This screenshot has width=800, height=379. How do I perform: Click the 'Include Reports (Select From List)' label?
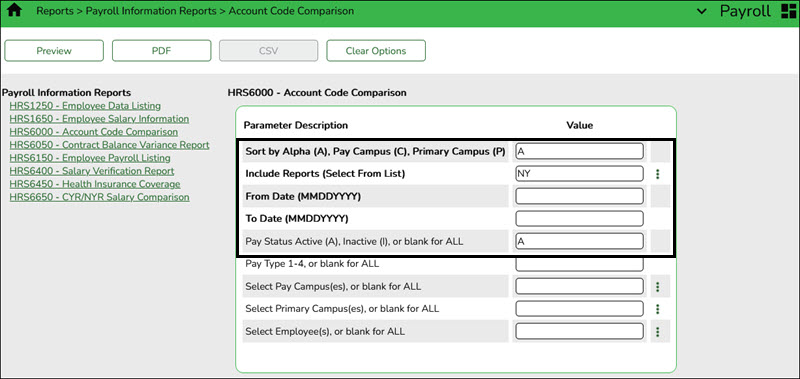(326, 174)
